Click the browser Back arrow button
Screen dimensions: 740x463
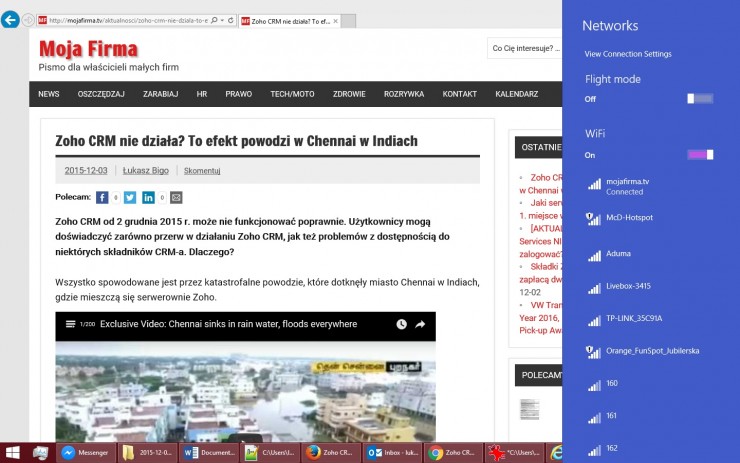(10, 20)
